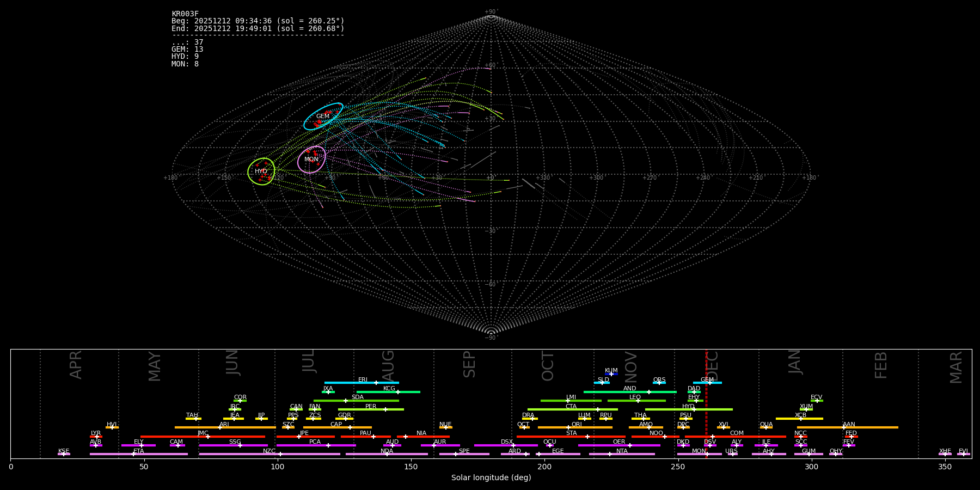Click the NTA shower bar label
Viewport: 980px width, 490px height.
[x=622, y=451]
